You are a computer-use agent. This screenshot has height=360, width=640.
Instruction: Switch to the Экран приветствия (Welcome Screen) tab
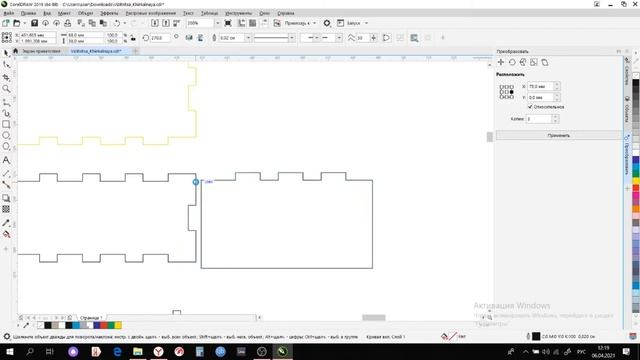click(x=41, y=51)
